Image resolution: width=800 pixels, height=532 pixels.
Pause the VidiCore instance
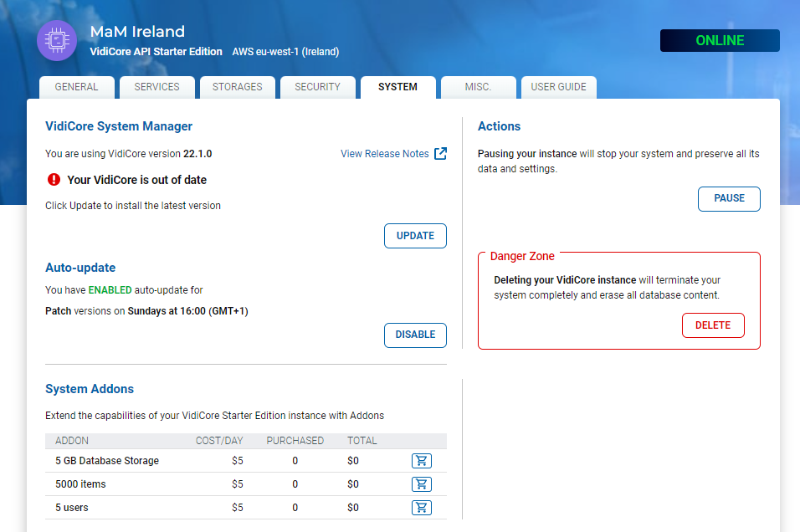pyautogui.click(x=729, y=199)
